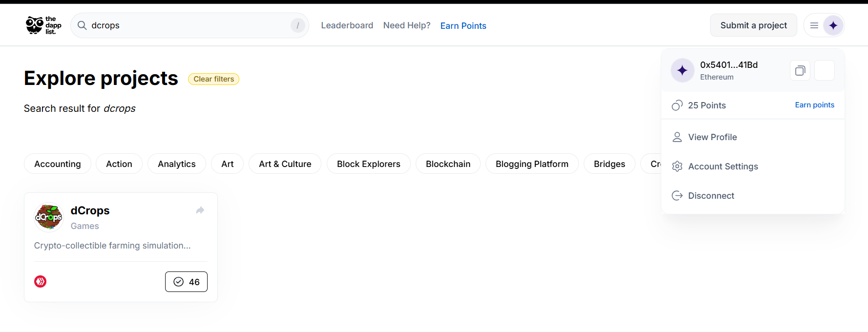Screen dimensions: 868x332
Task: Copy wallet address with copy icon
Action: click(x=800, y=71)
